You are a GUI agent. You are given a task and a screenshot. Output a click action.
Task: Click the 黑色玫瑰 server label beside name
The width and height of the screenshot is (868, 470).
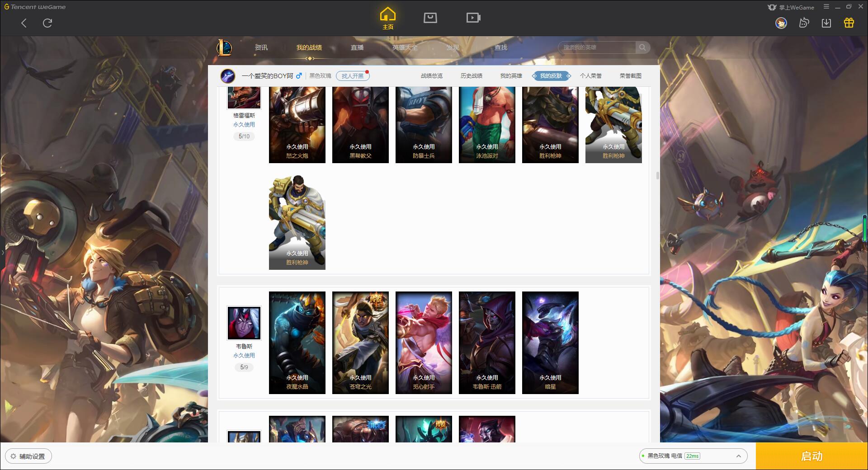point(320,76)
